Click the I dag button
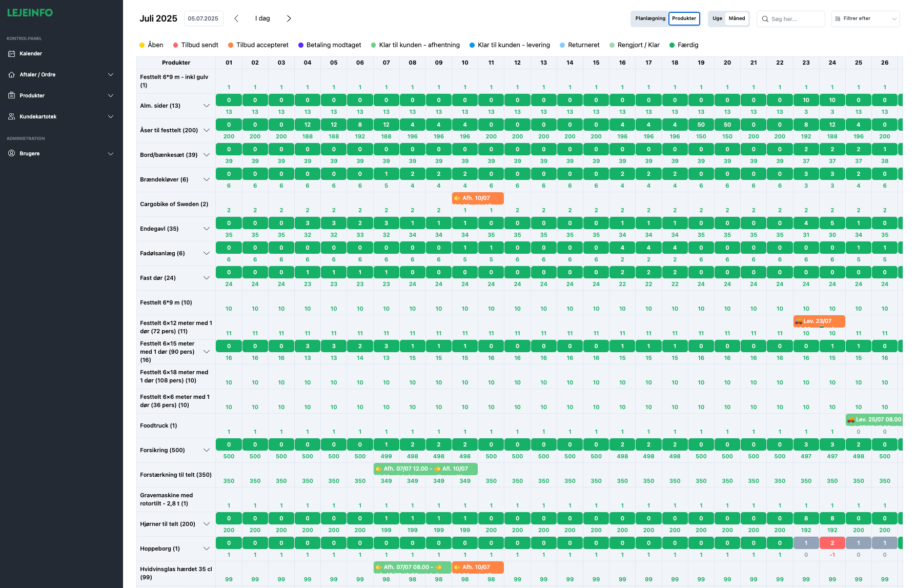Screen dimensions: 916x588 click(x=262, y=18)
